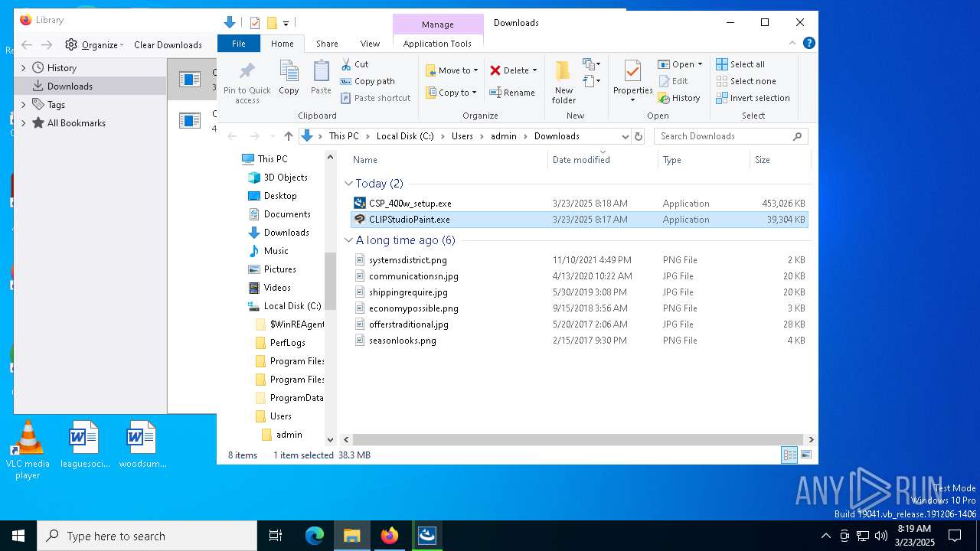
Task: Open VLC media player desktop shortcut
Action: (28, 451)
